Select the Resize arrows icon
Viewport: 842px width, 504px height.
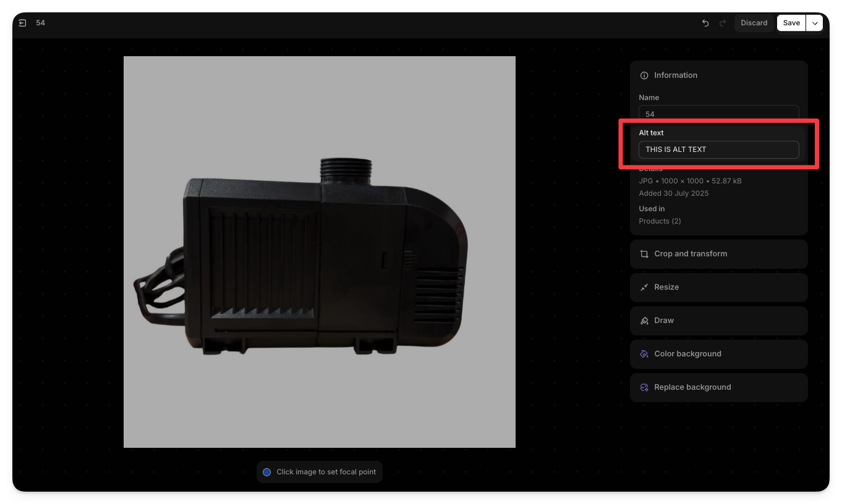[x=644, y=287]
